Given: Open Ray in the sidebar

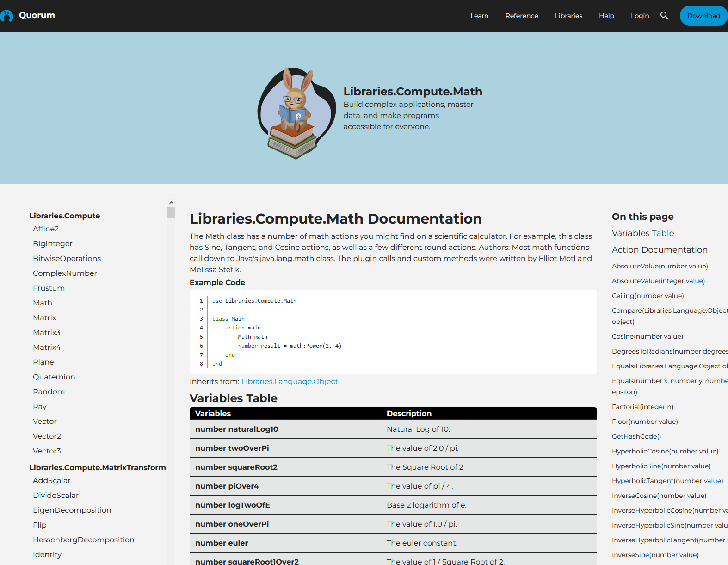Looking at the screenshot, I should pos(40,406).
